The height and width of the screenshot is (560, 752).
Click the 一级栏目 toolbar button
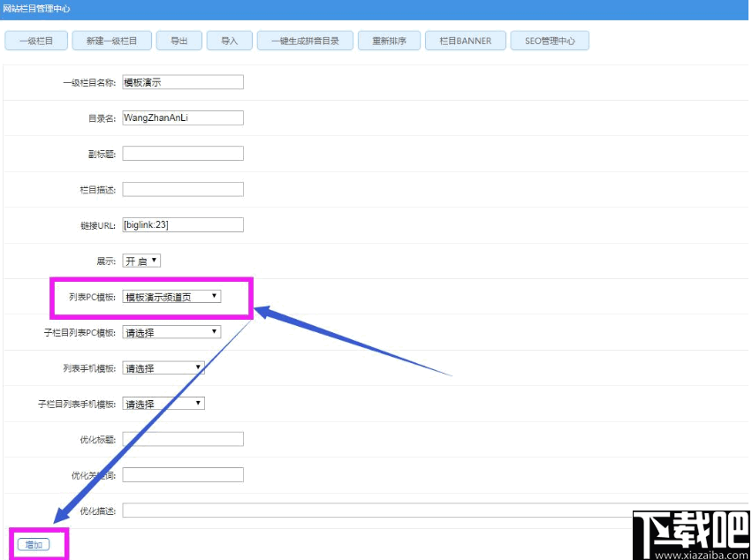point(35,40)
